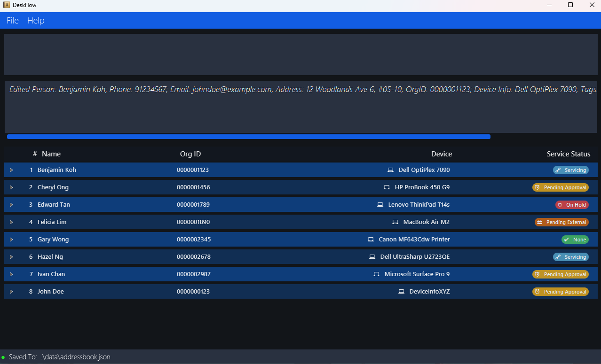Screen dimensions: 601x364
Task: Click device name Canon MF643Cdw Printer
Action: click(x=414, y=240)
